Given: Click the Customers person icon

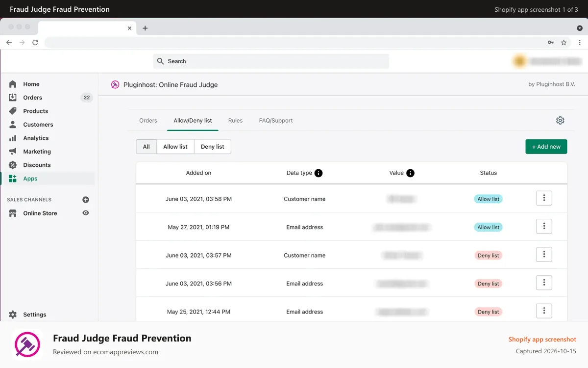Looking at the screenshot, I should point(13,125).
